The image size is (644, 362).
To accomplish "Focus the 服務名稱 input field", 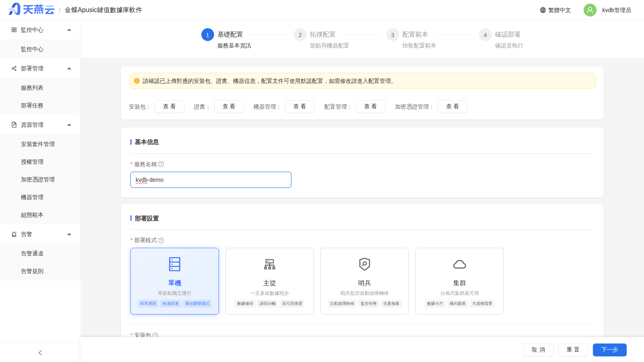I will [211, 180].
